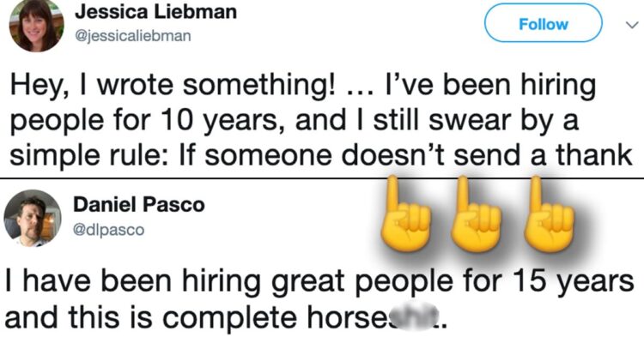Open Jessica Liebman's profile photo
This screenshot has width=644, height=337.
tap(37, 25)
